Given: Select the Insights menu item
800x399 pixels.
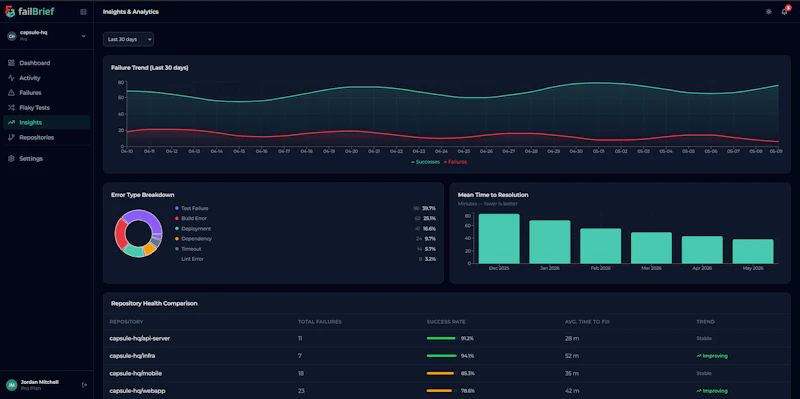Looking at the screenshot, I should coord(46,122).
